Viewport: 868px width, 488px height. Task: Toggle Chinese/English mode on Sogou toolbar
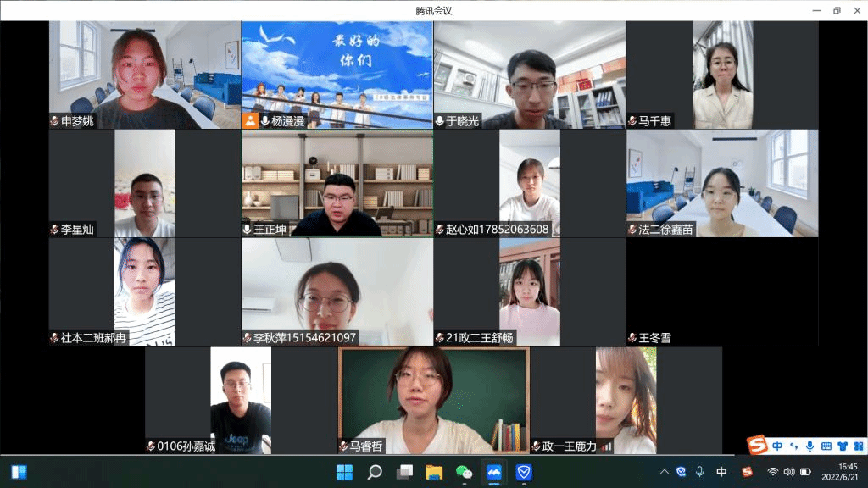pyautogui.click(x=777, y=446)
